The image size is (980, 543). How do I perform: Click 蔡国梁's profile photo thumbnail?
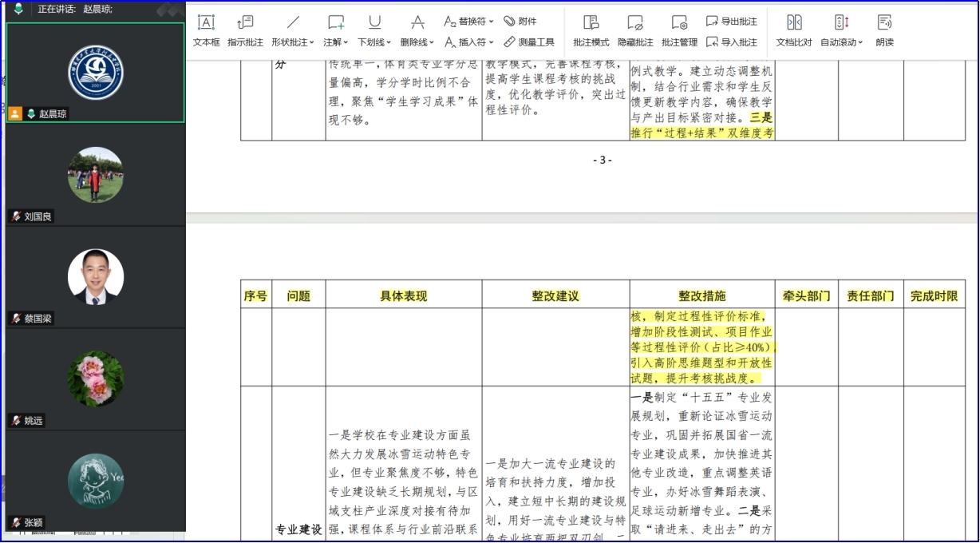[96, 276]
